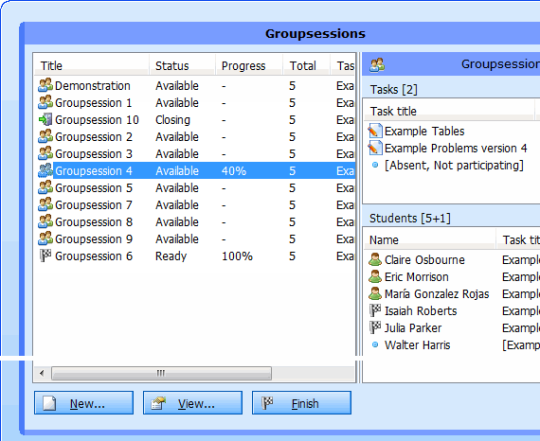Select the Groupsession 6 title
The width and height of the screenshot is (540, 441).
[94, 256]
